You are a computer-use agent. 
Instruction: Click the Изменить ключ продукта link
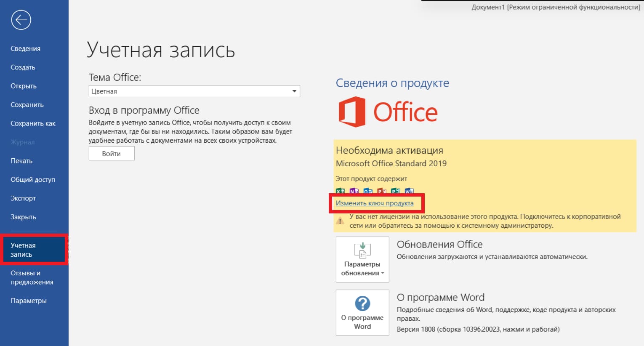(x=375, y=203)
